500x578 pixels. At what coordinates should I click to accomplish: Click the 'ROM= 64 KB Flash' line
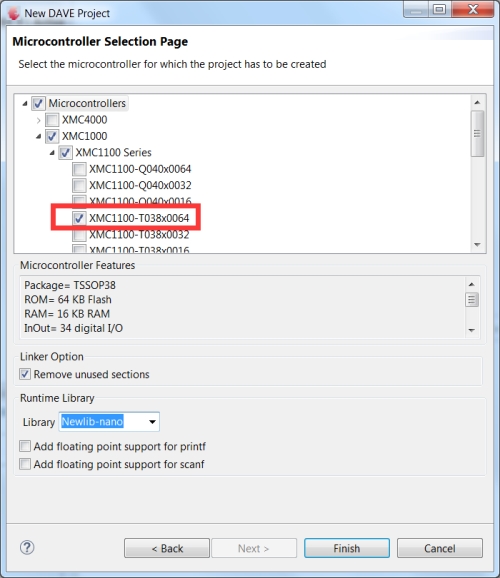68,300
